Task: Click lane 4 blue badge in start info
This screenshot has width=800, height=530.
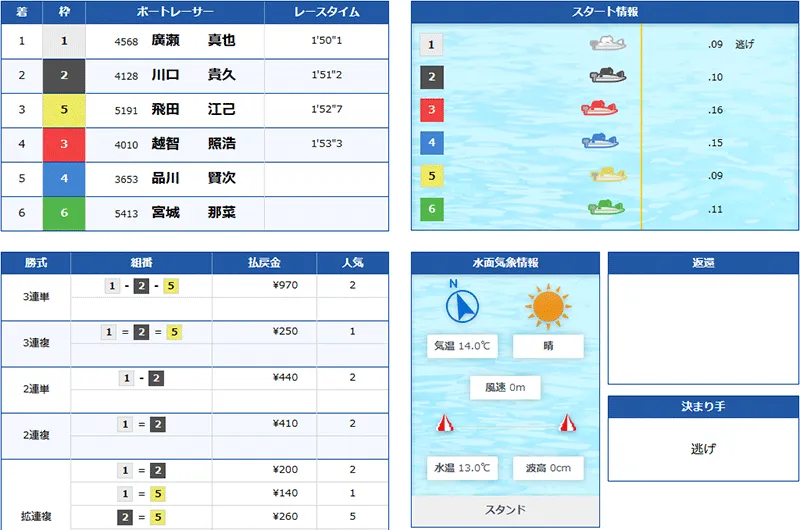Action: (x=432, y=143)
